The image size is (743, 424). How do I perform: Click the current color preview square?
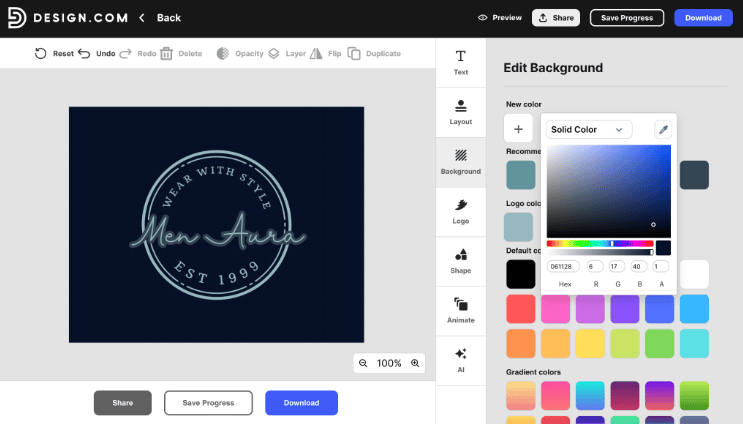(x=663, y=248)
